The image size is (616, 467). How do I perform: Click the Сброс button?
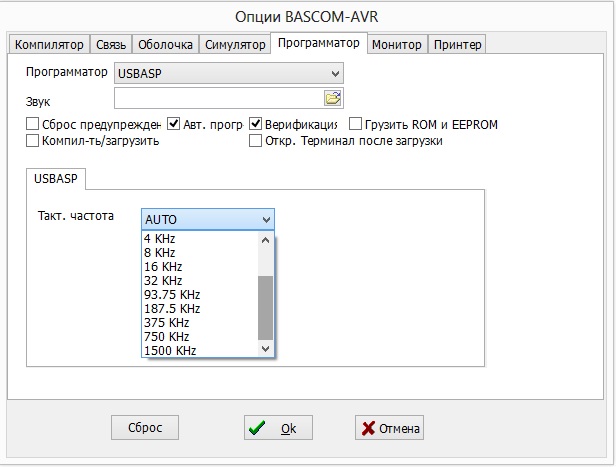[x=145, y=427]
